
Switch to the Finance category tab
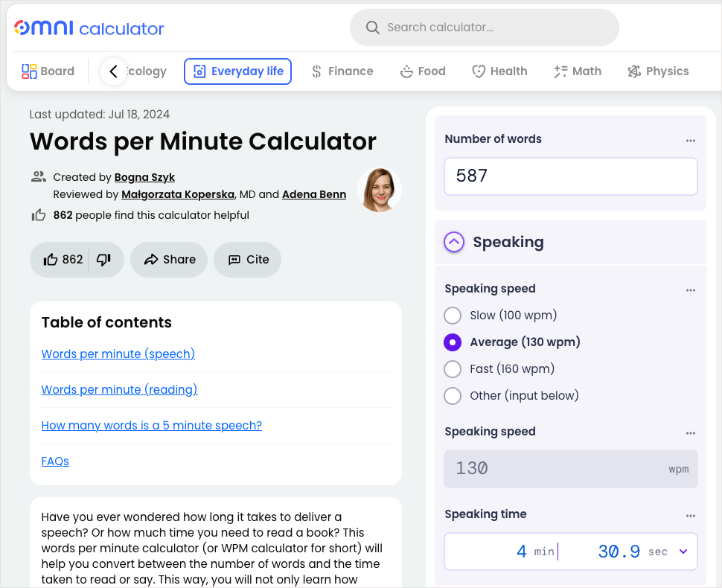point(342,71)
